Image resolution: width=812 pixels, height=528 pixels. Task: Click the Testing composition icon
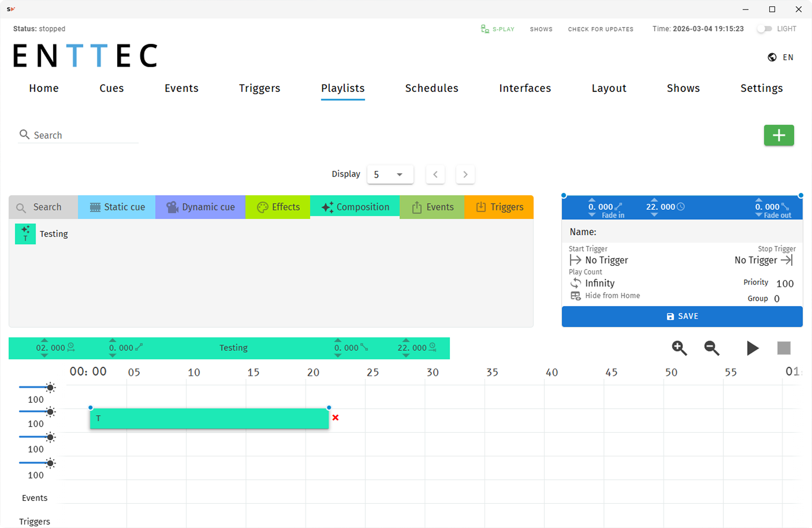pyautogui.click(x=25, y=234)
